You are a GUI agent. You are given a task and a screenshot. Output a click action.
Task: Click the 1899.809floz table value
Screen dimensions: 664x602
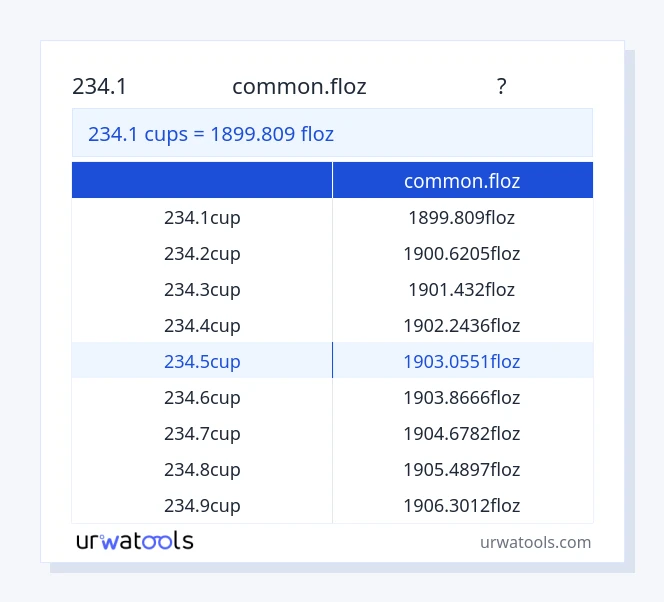pos(462,217)
